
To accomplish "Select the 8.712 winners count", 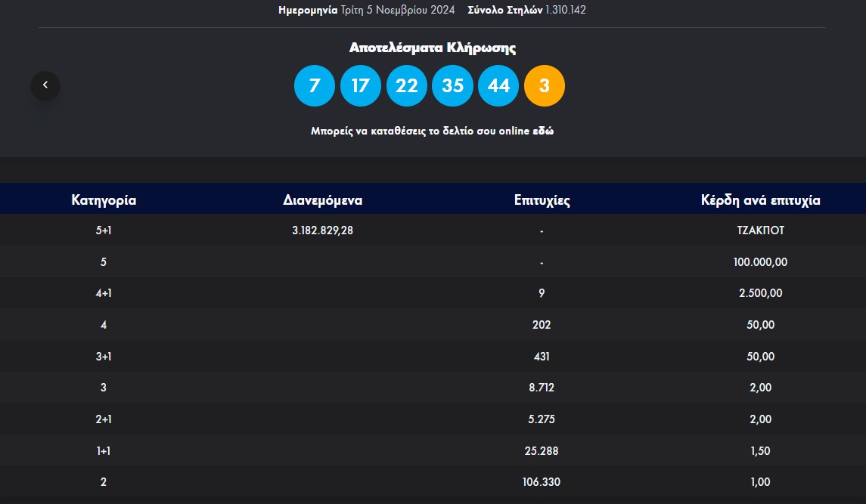I will tap(542, 388).
